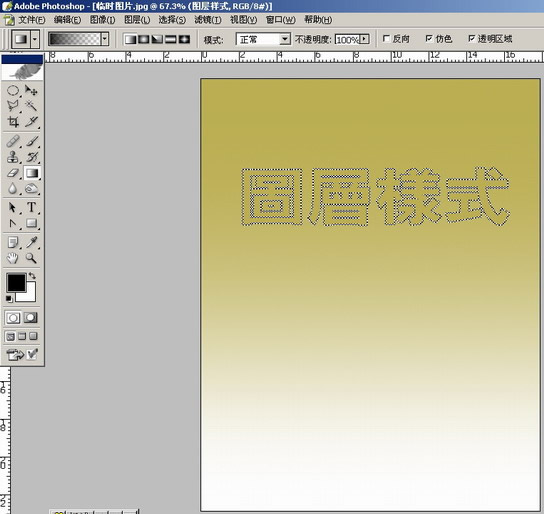Open the 不透明度 slider arrow
Image resolution: width=544 pixels, height=514 pixels.
click(364, 39)
